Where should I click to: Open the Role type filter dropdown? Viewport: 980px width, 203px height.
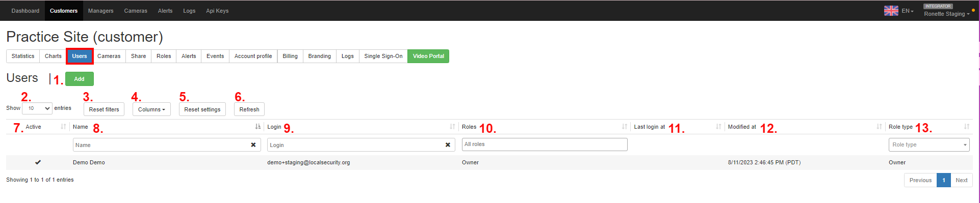click(929, 145)
